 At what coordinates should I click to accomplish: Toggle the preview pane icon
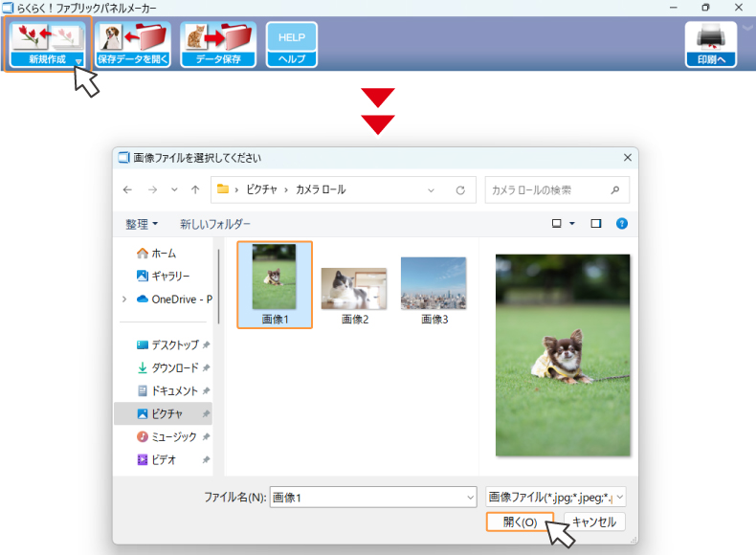[596, 224]
